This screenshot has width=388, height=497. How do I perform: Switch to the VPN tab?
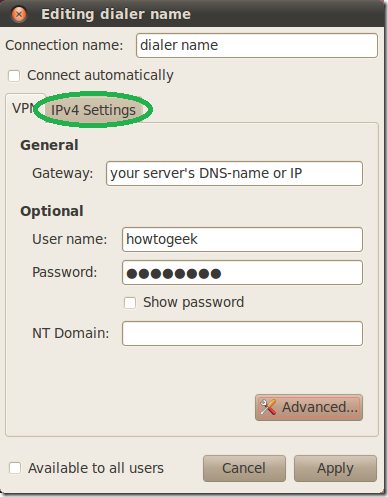click(x=23, y=108)
